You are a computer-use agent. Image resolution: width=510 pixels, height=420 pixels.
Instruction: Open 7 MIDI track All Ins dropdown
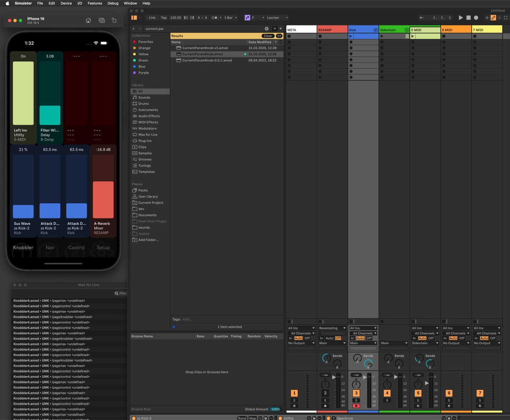click(x=487, y=328)
